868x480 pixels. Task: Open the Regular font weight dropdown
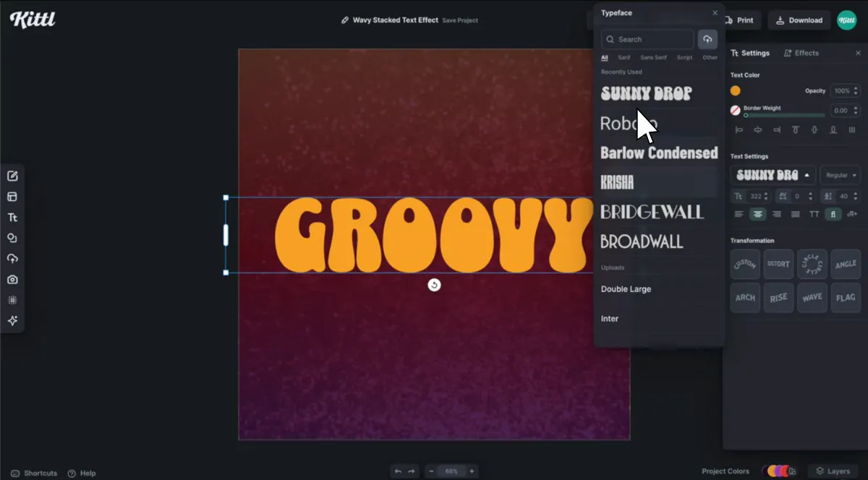(x=840, y=175)
